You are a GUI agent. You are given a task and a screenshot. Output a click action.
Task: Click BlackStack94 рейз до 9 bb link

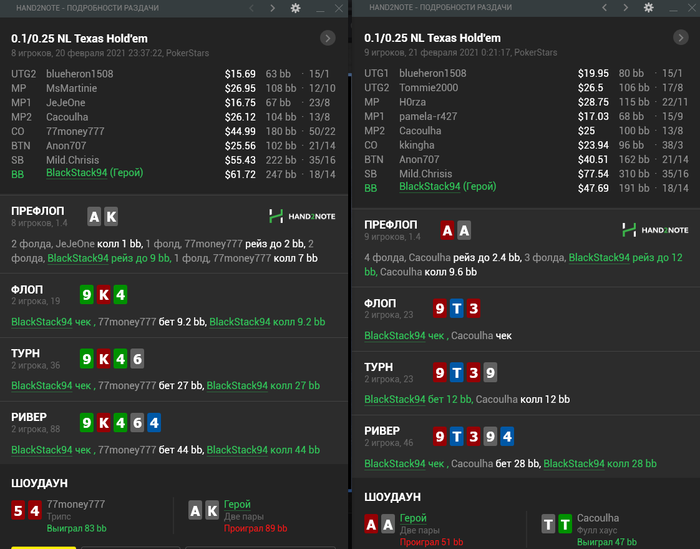coord(109,258)
